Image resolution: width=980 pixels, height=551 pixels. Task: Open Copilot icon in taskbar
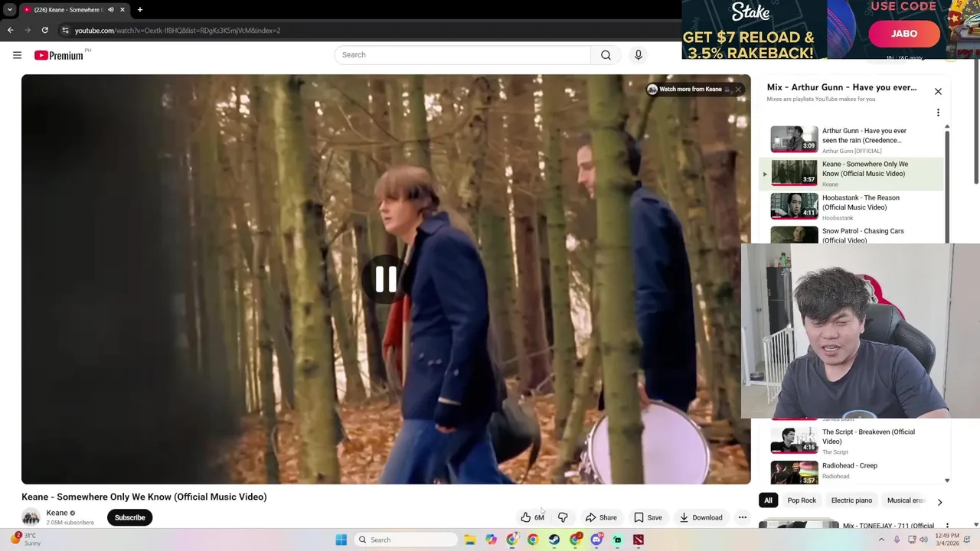click(x=491, y=540)
